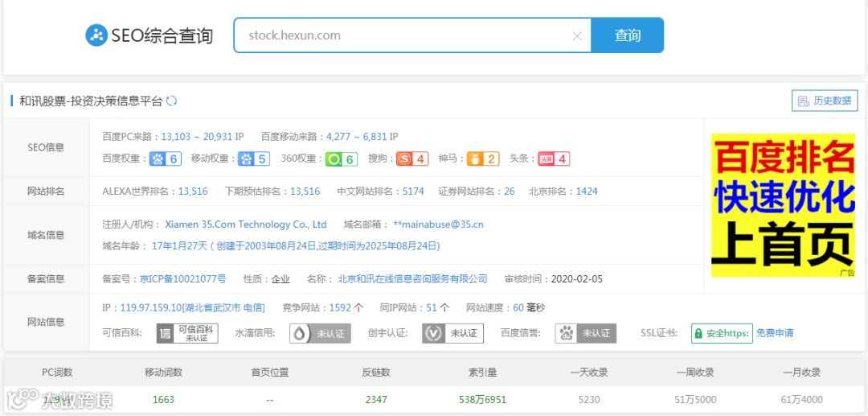868x416 pixels.
Task: Select the 一天收录 value 5230
Action: pos(589,399)
